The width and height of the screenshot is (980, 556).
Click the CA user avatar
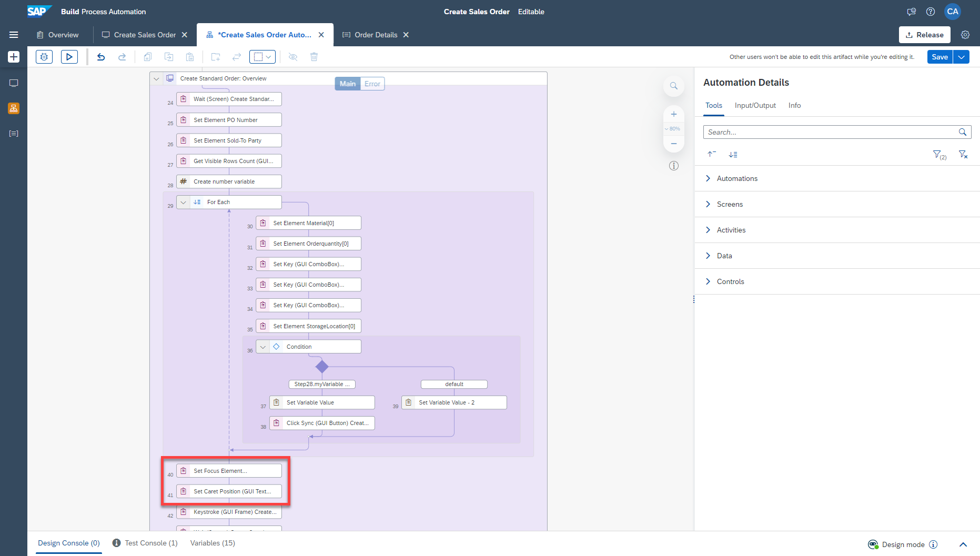953,12
